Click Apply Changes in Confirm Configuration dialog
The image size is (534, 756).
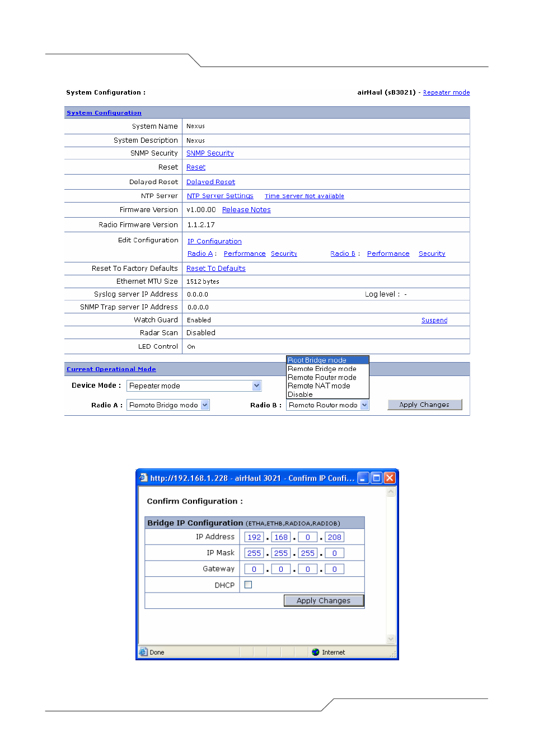click(324, 600)
